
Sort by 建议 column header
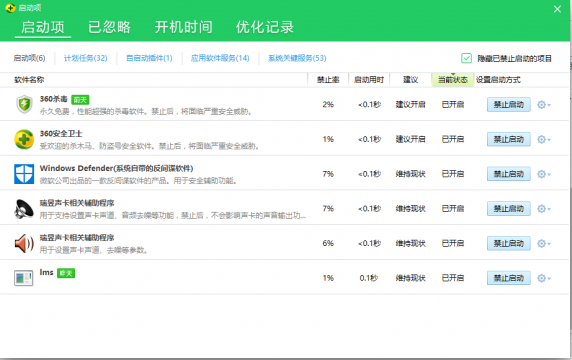tap(410, 80)
